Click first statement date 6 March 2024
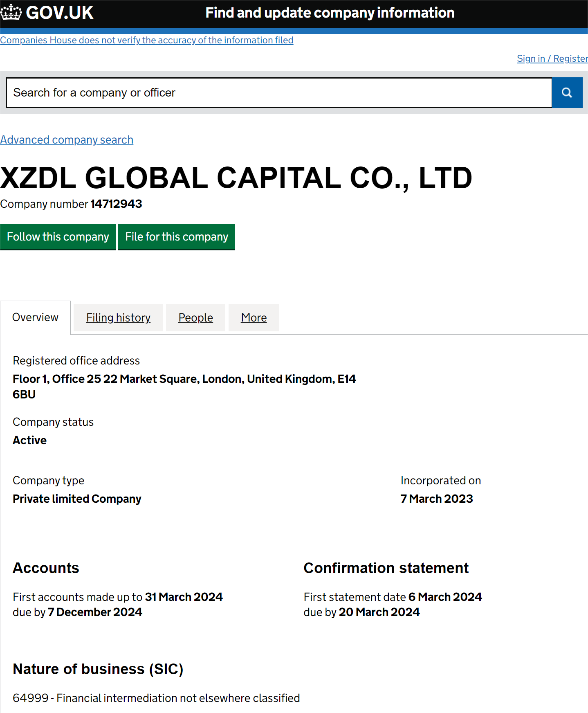This screenshot has height=713, width=588. [x=445, y=597]
